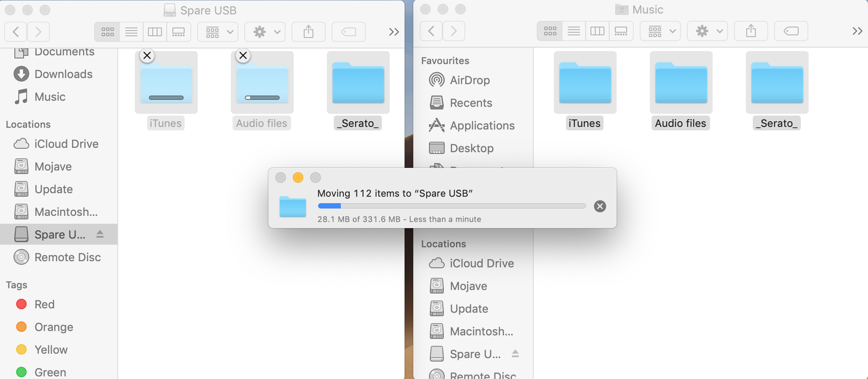Eject Spare USB in left sidebar
The image size is (868, 379).
[x=100, y=234]
